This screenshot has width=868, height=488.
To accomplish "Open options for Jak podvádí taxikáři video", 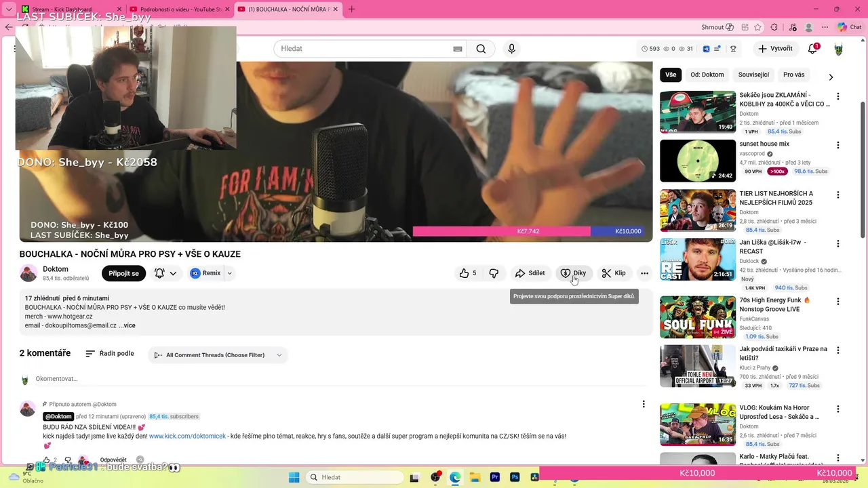I will pyautogui.click(x=838, y=350).
